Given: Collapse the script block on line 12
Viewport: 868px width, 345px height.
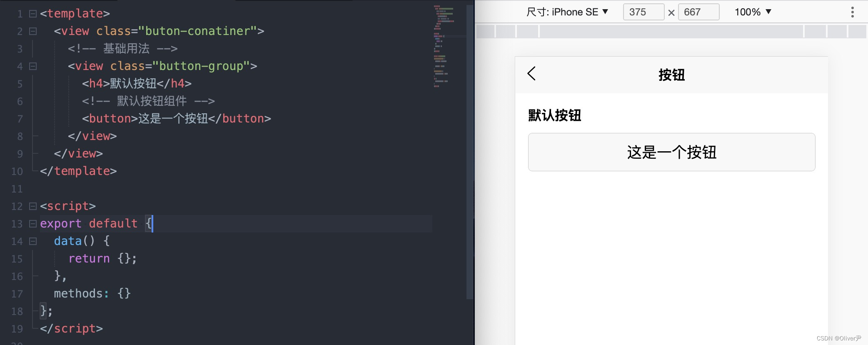Looking at the screenshot, I should click(33, 206).
